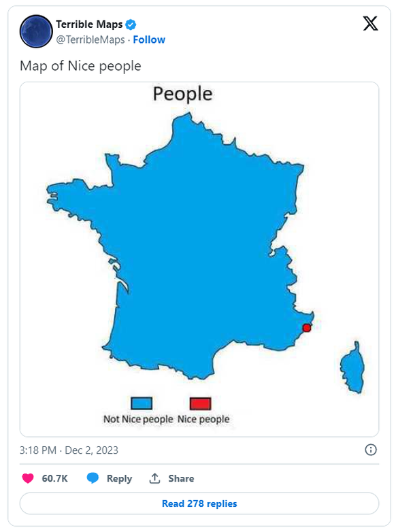Click the blue verified badge

[x=131, y=24]
